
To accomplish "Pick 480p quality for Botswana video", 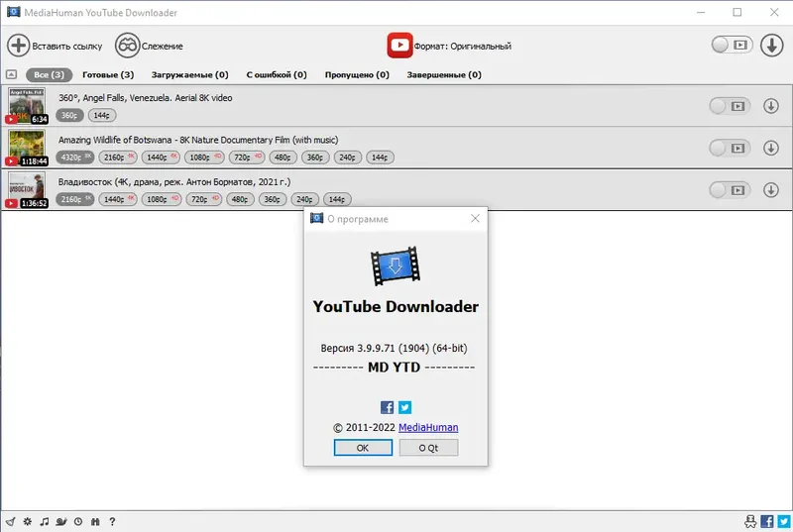I will click(283, 158).
